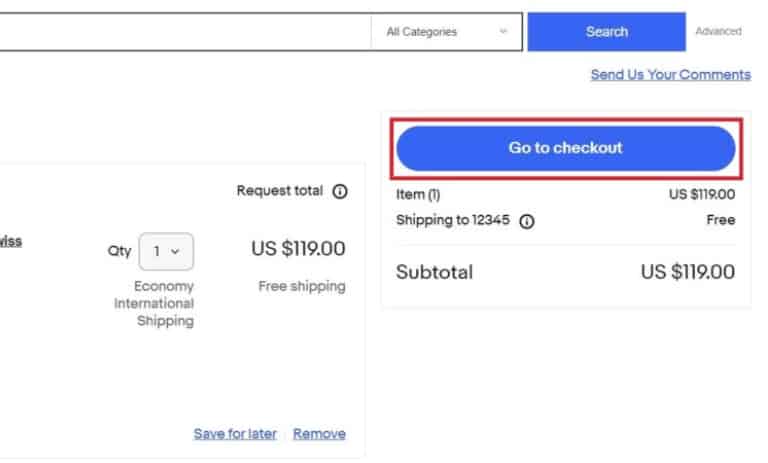Click the blue Search button

(x=606, y=32)
